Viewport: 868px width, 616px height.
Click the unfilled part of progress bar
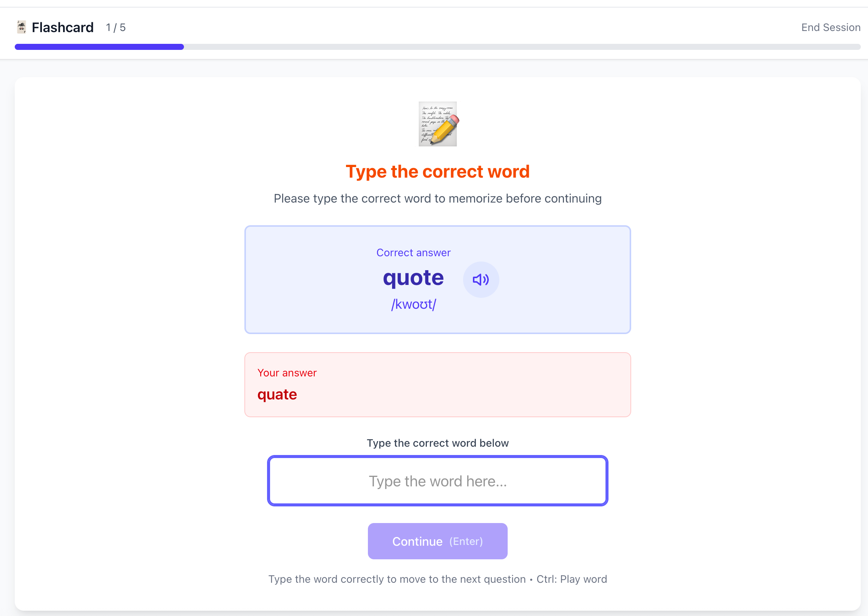522,47
